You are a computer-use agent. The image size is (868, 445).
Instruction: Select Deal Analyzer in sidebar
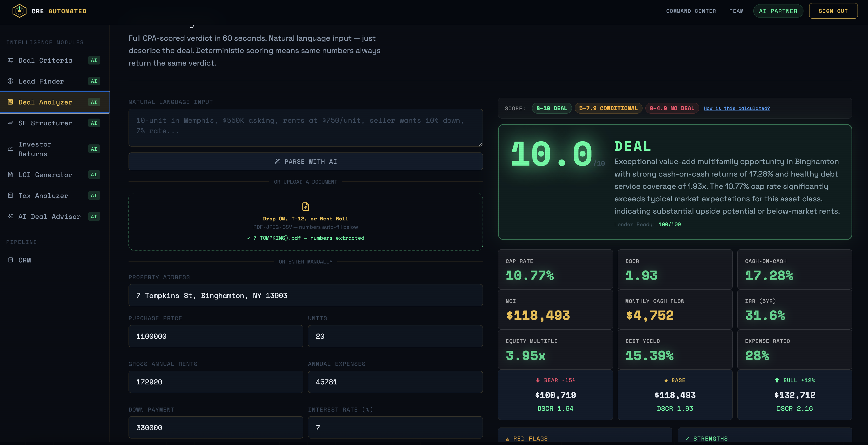click(55, 102)
